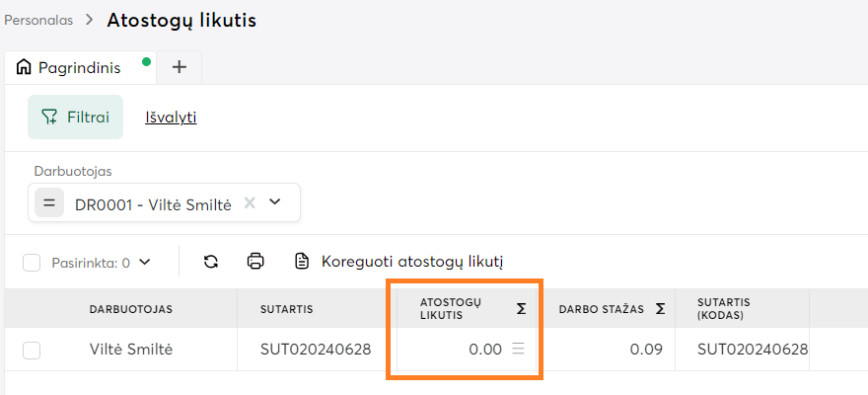Click the Išvalyti link to clear filters

171,117
